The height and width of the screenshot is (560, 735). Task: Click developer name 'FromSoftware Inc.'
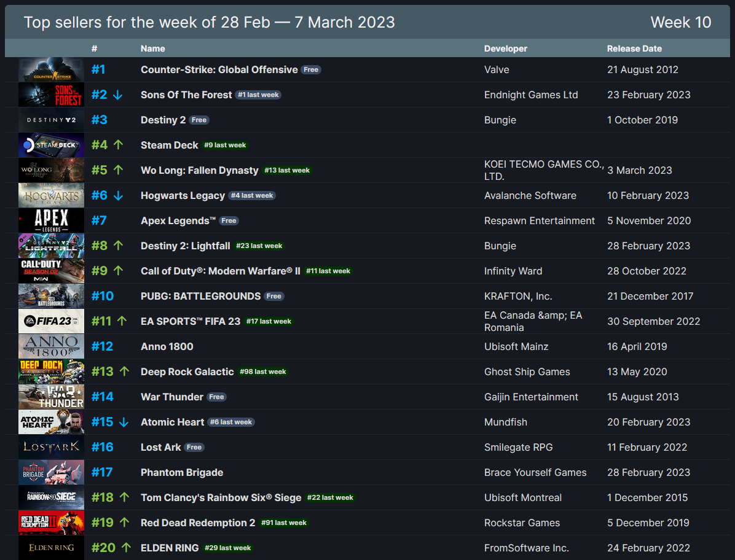tap(527, 548)
